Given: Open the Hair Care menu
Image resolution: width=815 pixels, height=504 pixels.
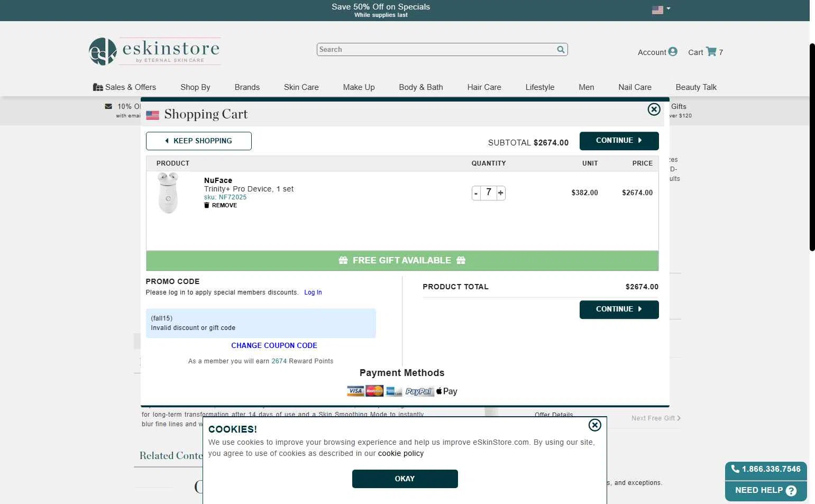Looking at the screenshot, I should coord(484,87).
